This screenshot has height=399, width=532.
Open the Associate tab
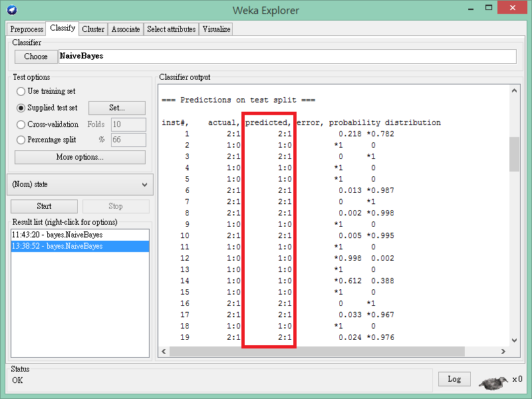pos(126,29)
